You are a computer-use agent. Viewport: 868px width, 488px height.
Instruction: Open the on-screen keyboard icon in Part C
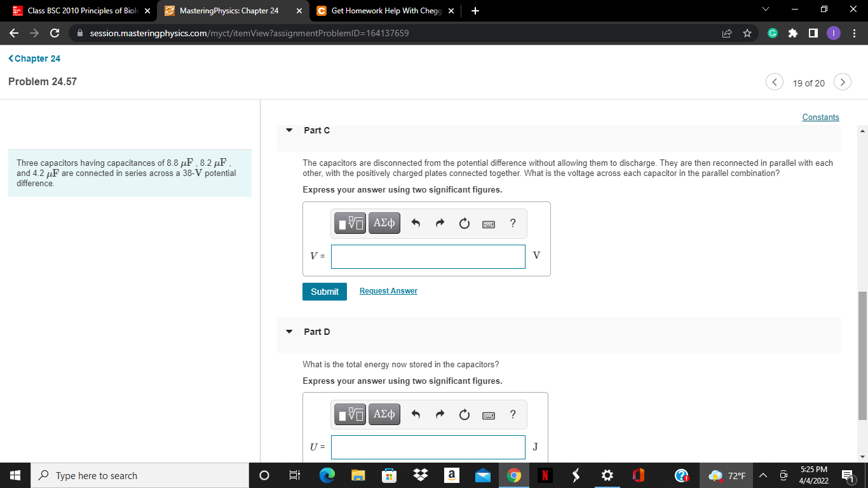point(488,223)
